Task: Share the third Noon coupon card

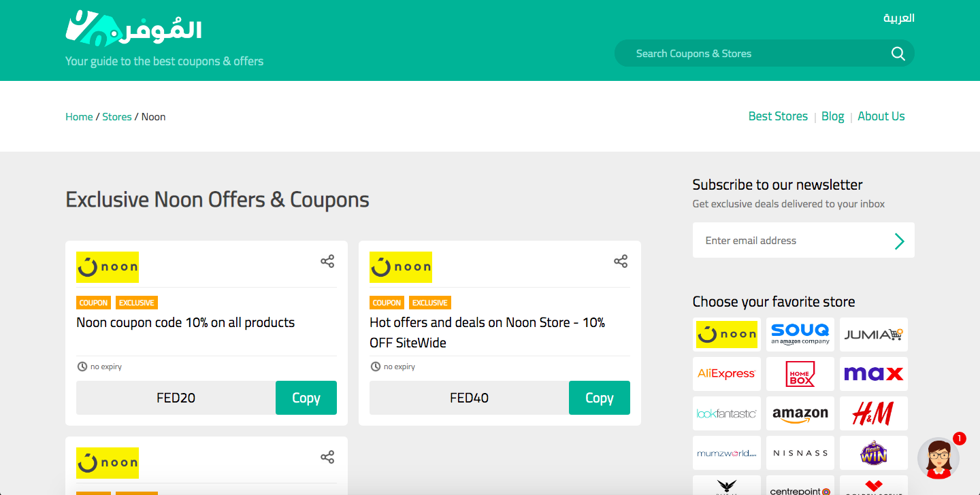Action: (327, 457)
